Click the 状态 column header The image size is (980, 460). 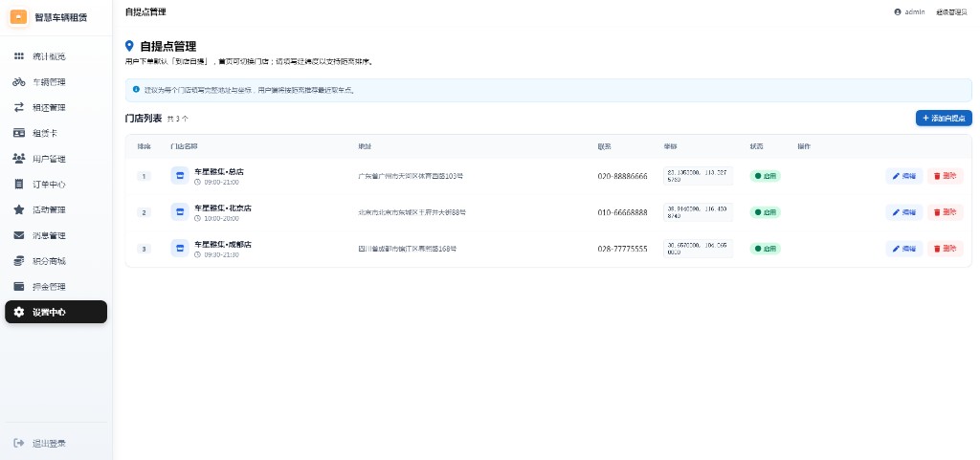[756, 146]
